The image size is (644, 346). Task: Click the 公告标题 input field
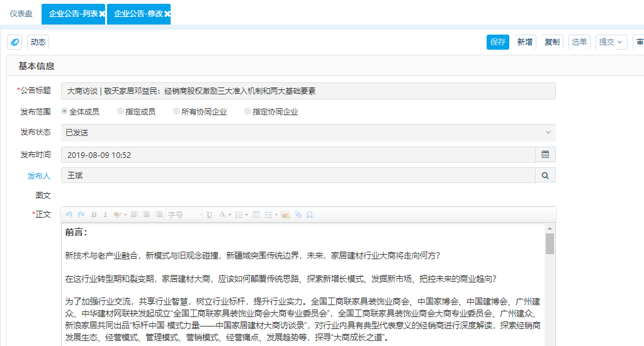(x=308, y=91)
